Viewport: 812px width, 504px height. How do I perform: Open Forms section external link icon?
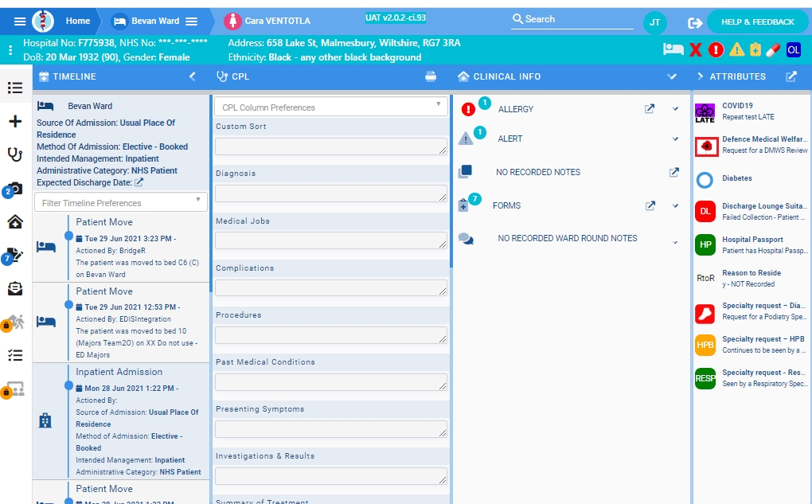650,205
